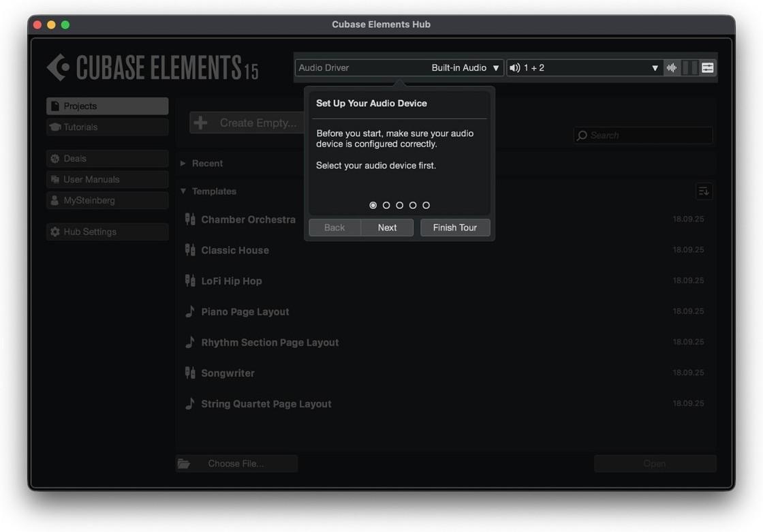
Task: Click the audio mixer sliders icon top right
Action: 707,67
